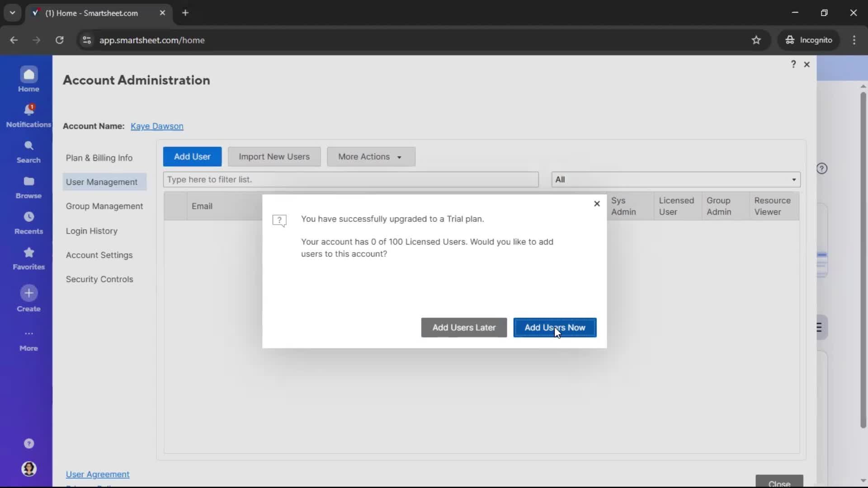Switch to Group Management section
The height and width of the screenshot is (488, 868).
click(104, 206)
